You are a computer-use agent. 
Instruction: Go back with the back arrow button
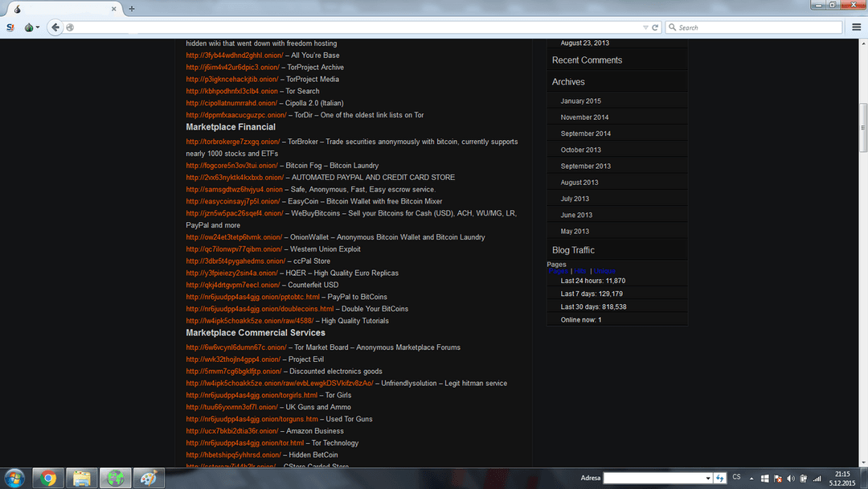pyautogui.click(x=55, y=27)
